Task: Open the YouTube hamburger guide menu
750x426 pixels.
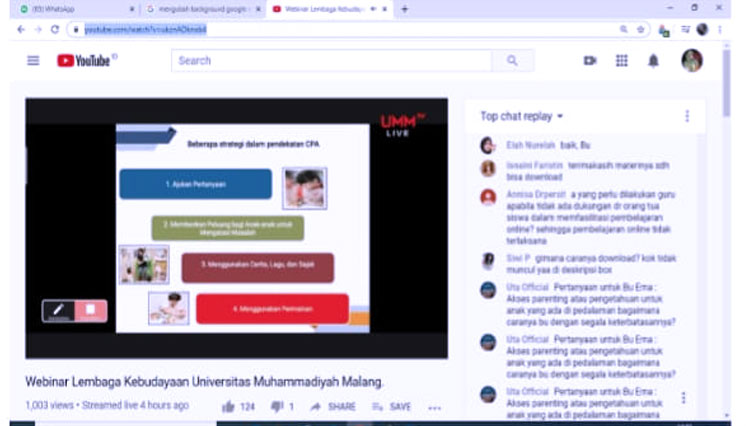Action: tap(33, 61)
